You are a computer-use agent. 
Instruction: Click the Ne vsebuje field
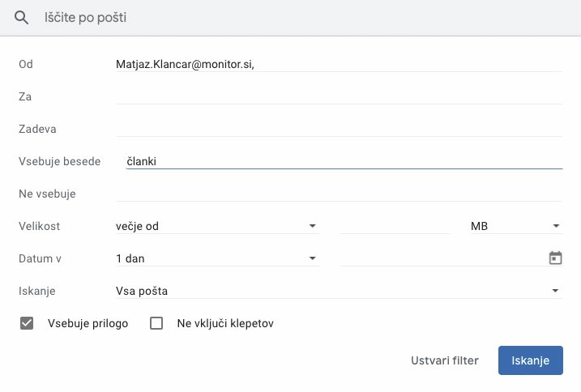339,194
